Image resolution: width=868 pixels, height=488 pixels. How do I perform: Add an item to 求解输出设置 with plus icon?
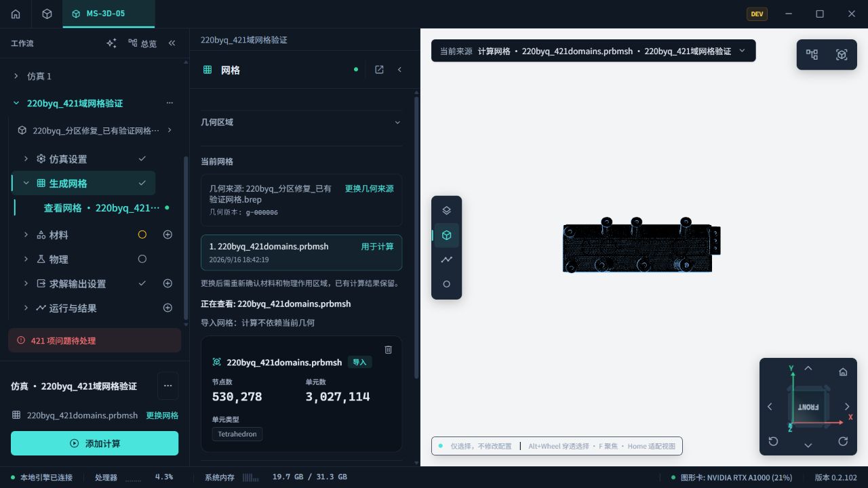167,283
